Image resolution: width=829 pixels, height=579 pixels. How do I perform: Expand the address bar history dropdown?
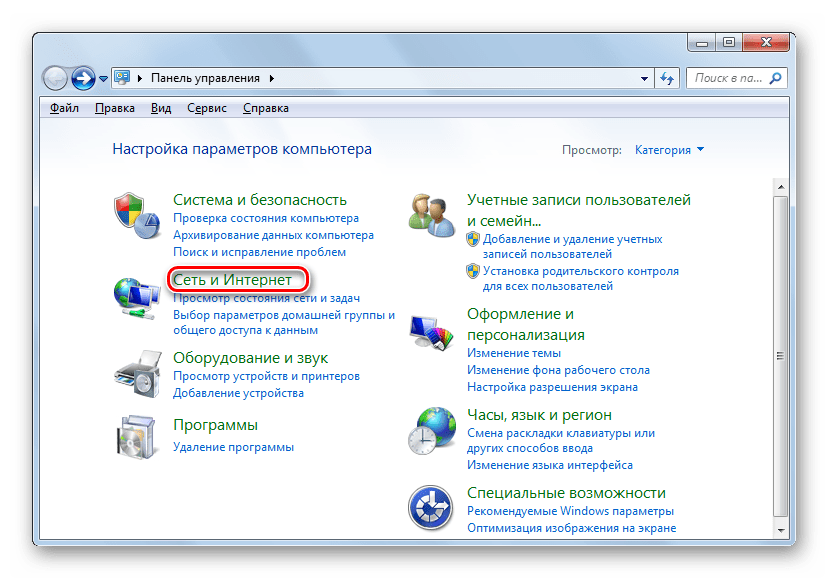[644, 77]
